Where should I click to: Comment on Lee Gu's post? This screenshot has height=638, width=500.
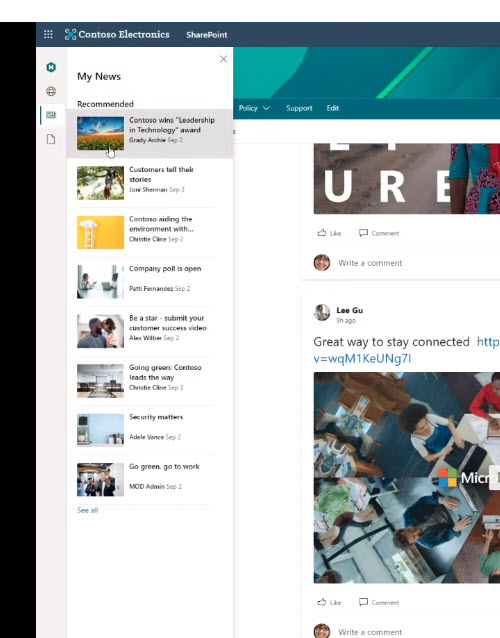click(x=379, y=602)
